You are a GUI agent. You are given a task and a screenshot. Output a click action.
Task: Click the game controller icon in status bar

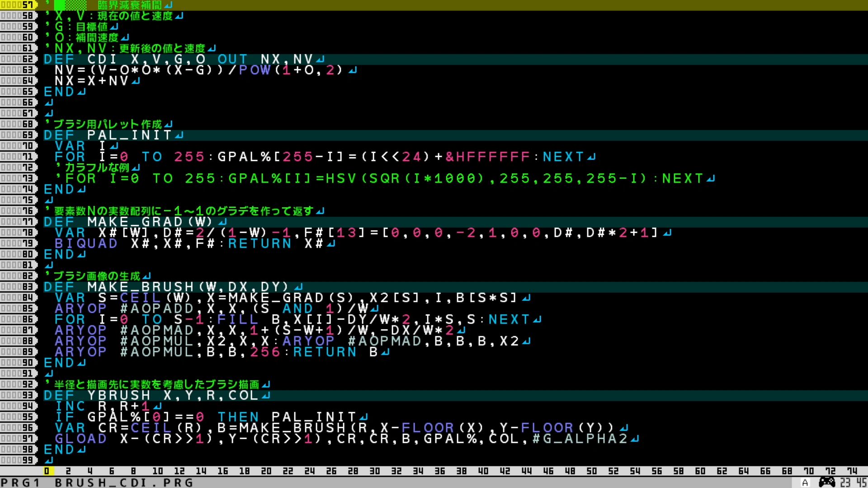pos(827,483)
